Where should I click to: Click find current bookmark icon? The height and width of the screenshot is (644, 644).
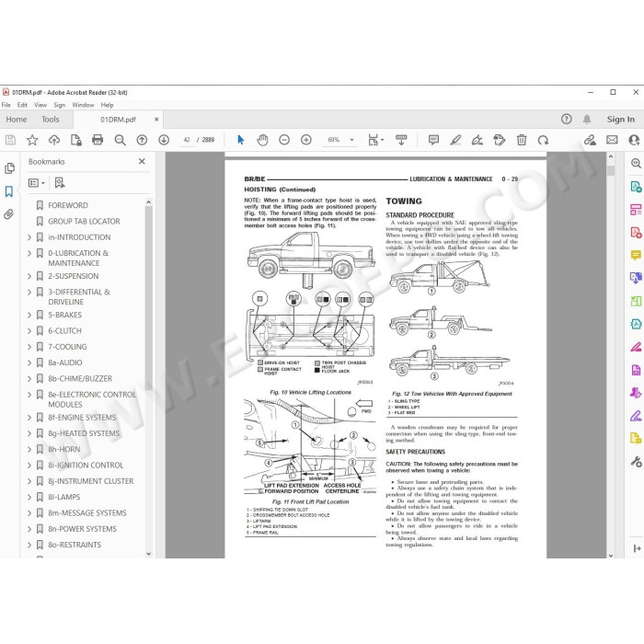tap(60, 183)
